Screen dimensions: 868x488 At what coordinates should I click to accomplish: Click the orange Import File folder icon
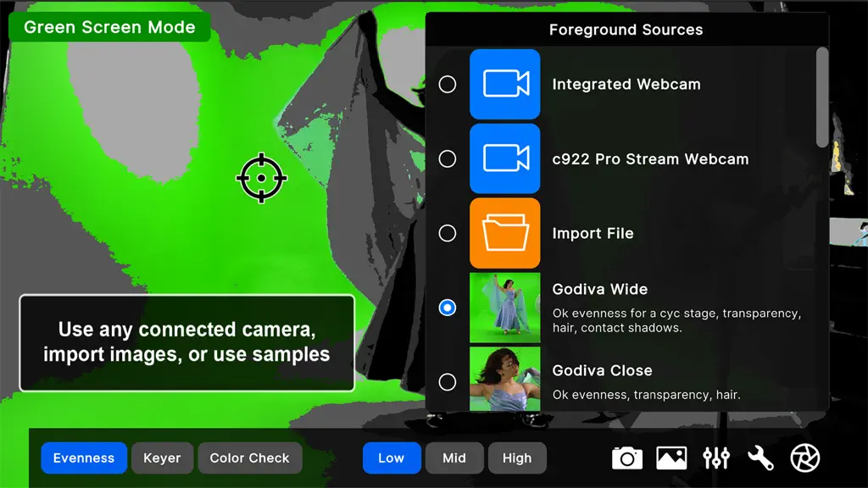pos(505,233)
